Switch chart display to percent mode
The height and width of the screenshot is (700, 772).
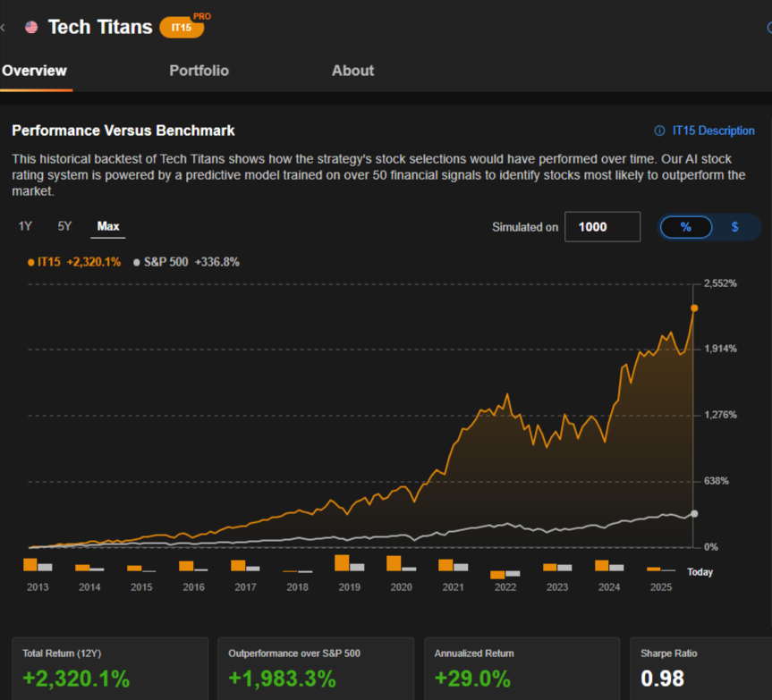(686, 227)
